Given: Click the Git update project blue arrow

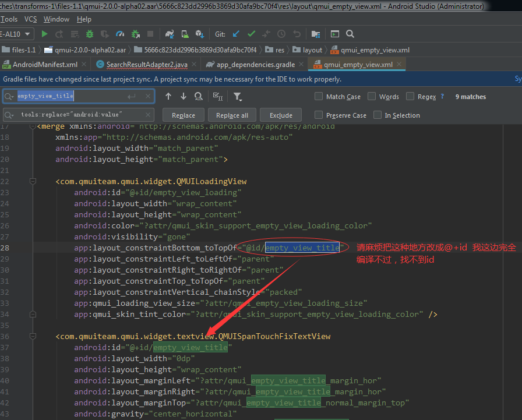Looking at the screenshot, I should tap(237, 34).
